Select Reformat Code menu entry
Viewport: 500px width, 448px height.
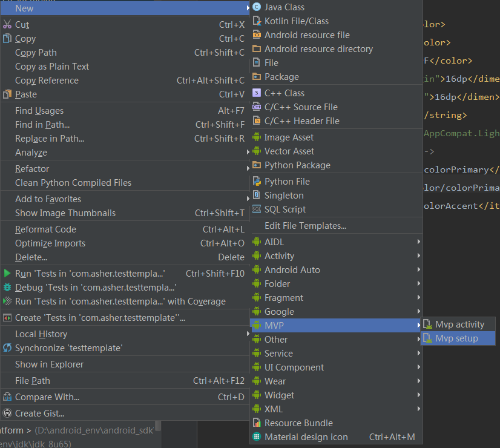pyautogui.click(x=125, y=229)
